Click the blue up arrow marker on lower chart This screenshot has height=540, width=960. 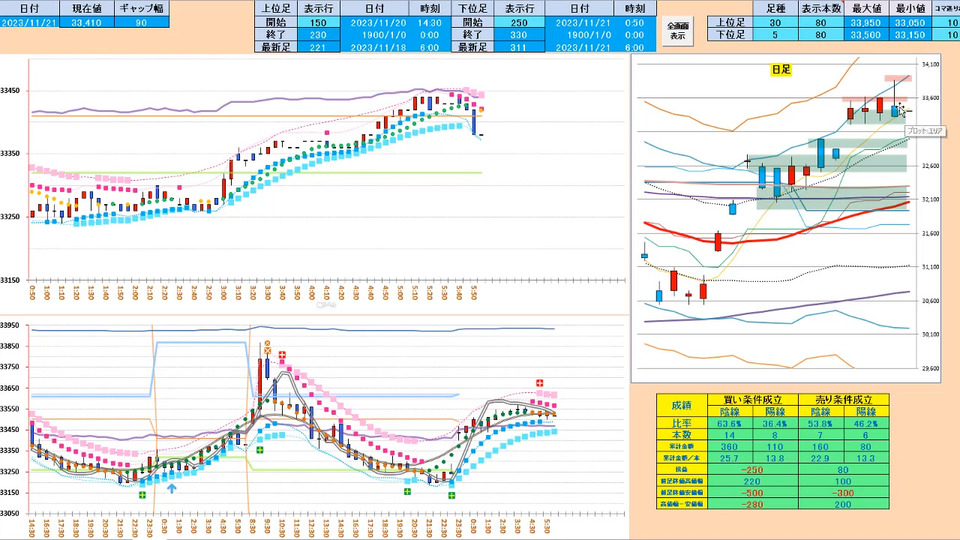click(x=171, y=489)
